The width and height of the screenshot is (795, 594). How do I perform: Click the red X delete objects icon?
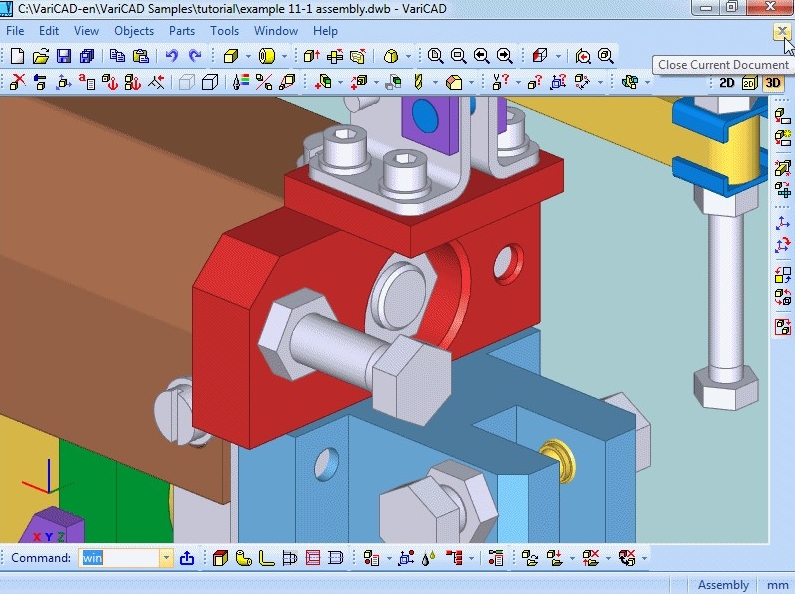click(x=17, y=82)
